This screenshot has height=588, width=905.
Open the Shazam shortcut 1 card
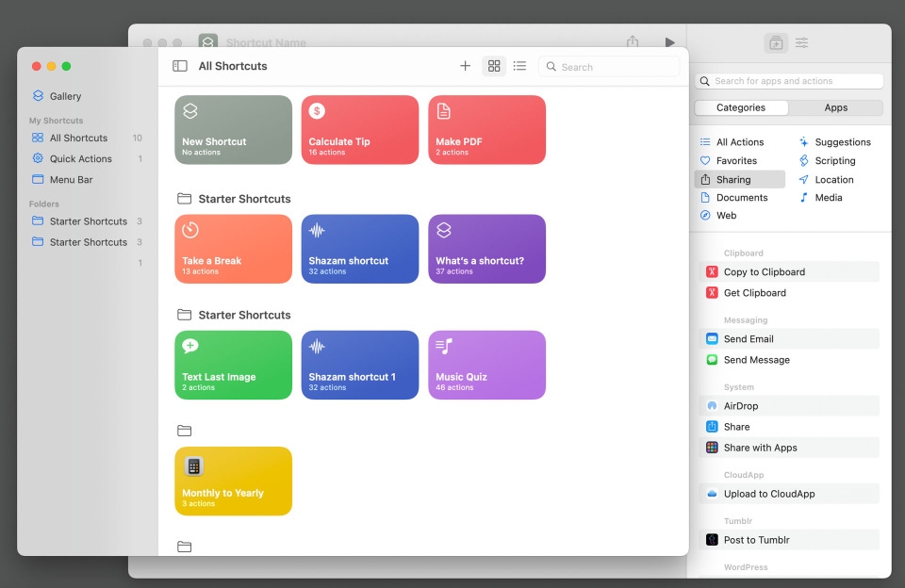coord(360,365)
